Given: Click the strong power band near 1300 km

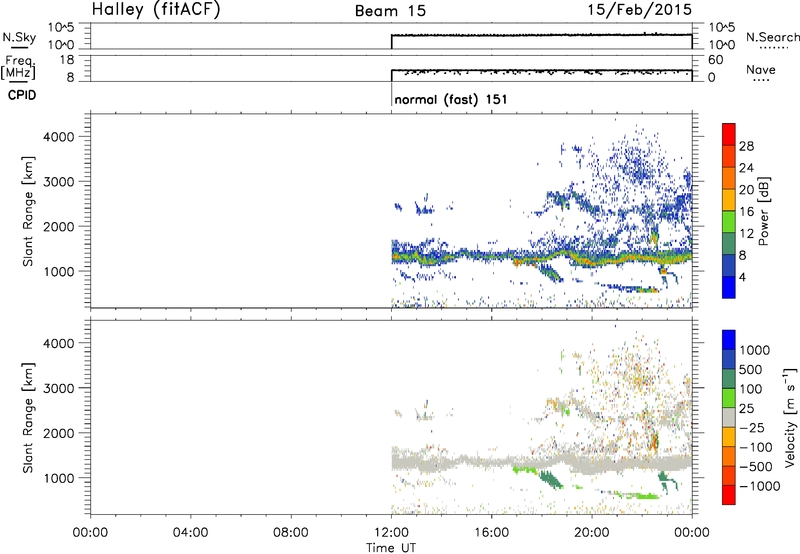Looking at the screenshot, I should (541, 257).
